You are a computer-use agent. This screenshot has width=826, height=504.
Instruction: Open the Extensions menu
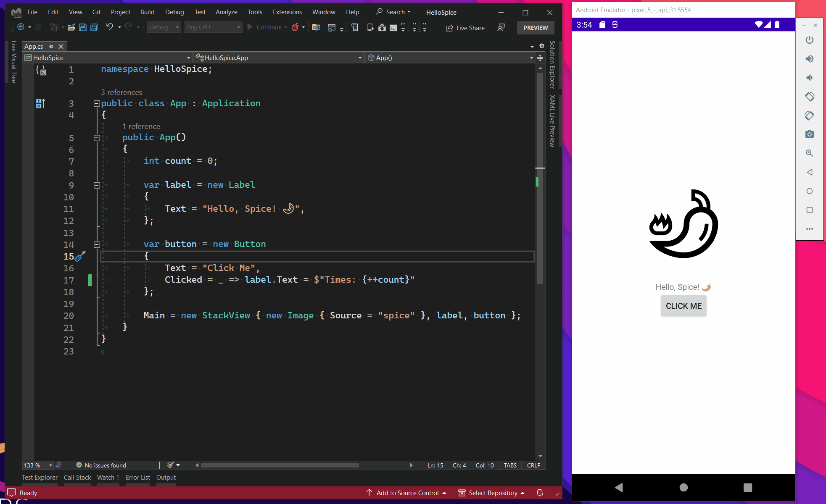(287, 12)
